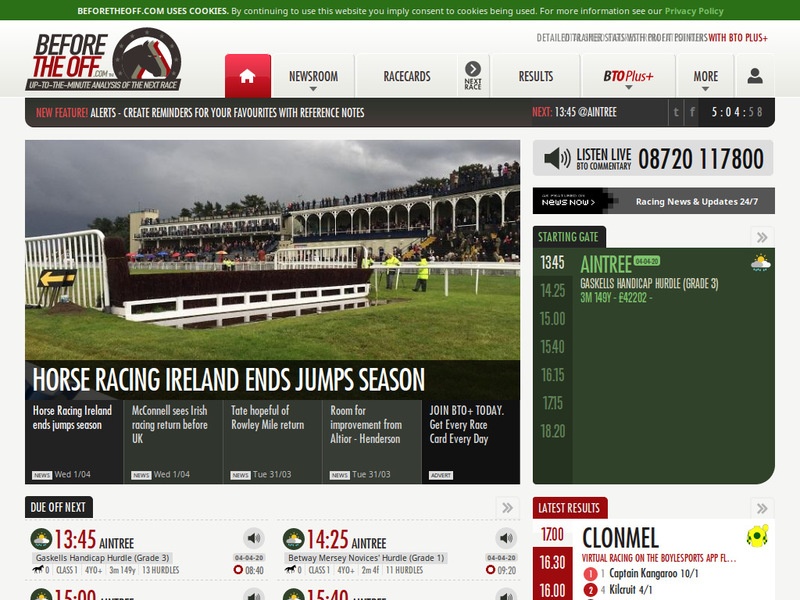Click the Aintree racecourse hero photo
800x600 pixels.
coord(272,250)
